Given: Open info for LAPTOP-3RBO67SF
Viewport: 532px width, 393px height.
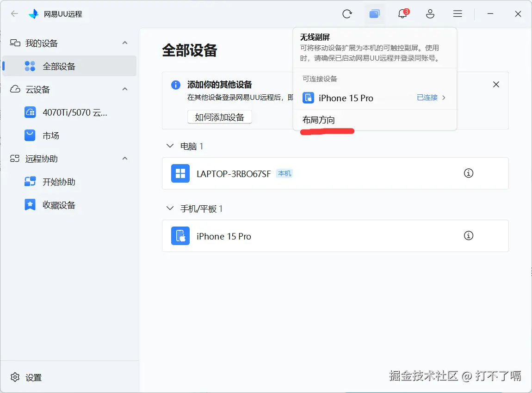Looking at the screenshot, I should 469,173.
